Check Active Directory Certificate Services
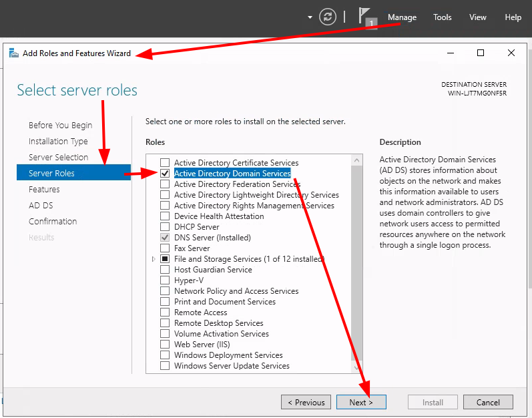This screenshot has width=532, height=418. pyautogui.click(x=165, y=162)
